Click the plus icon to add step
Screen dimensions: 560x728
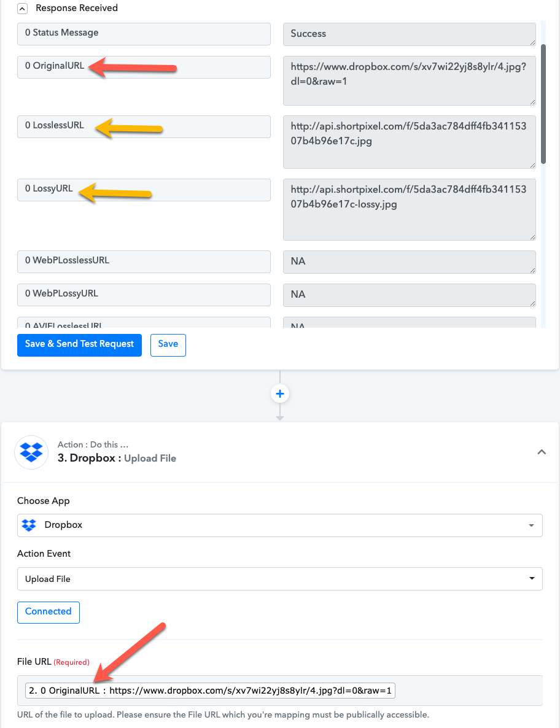point(279,393)
